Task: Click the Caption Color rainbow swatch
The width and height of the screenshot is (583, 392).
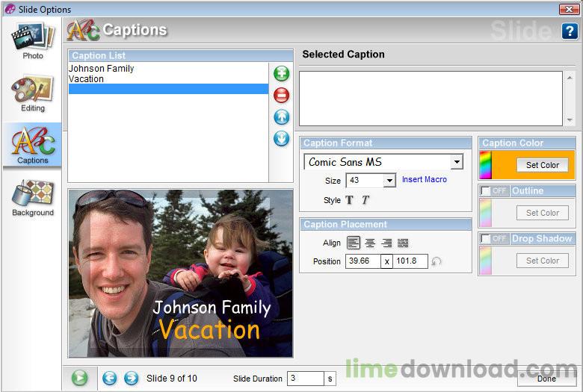Action: 485,165
